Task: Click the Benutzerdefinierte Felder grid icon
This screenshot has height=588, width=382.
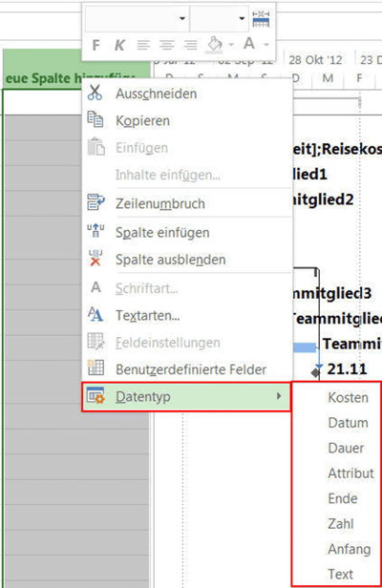Action: [x=95, y=367]
